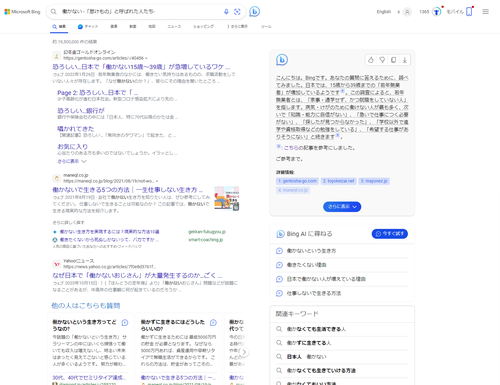Expand さらに表示 under gentosha sublinks
The image size is (500, 385).
(72, 161)
